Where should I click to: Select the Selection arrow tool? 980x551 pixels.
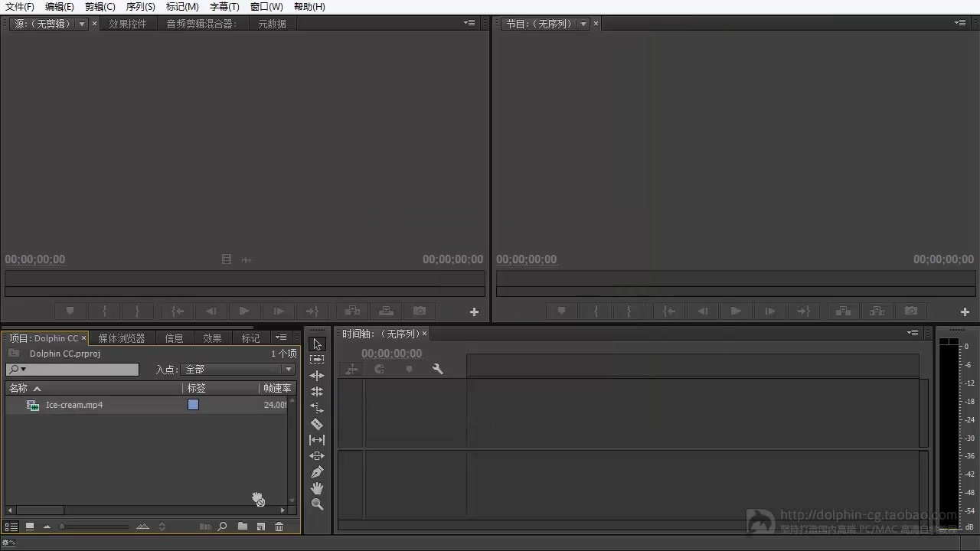click(x=317, y=344)
